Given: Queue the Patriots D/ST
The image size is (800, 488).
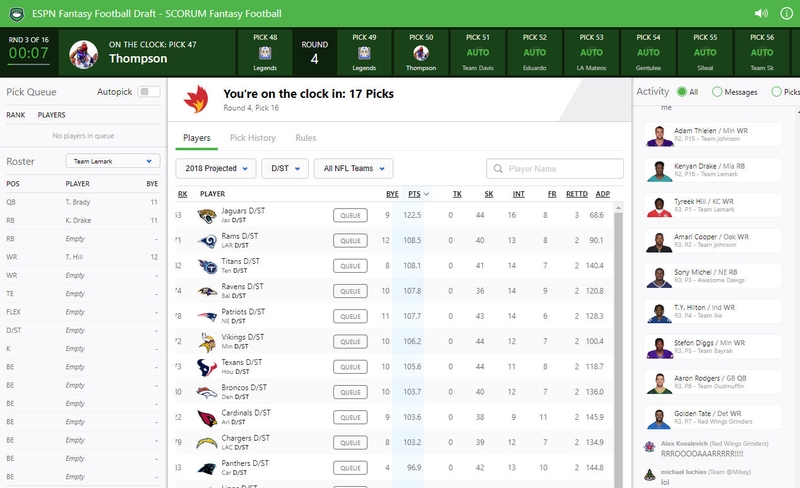Looking at the screenshot, I should click(351, 316).
